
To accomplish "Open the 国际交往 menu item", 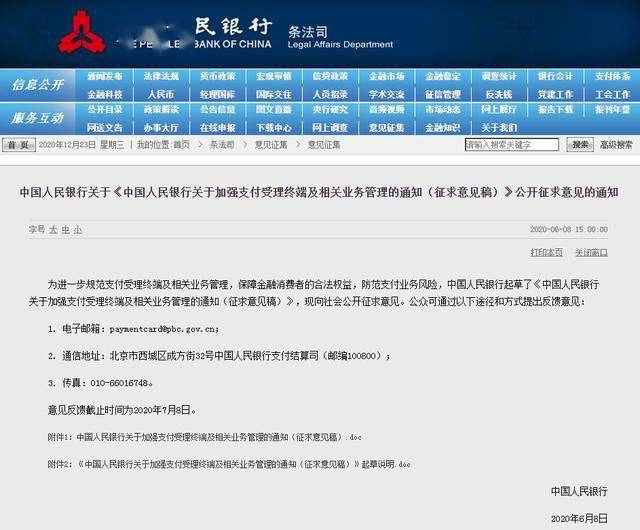I will click(274, 94).
